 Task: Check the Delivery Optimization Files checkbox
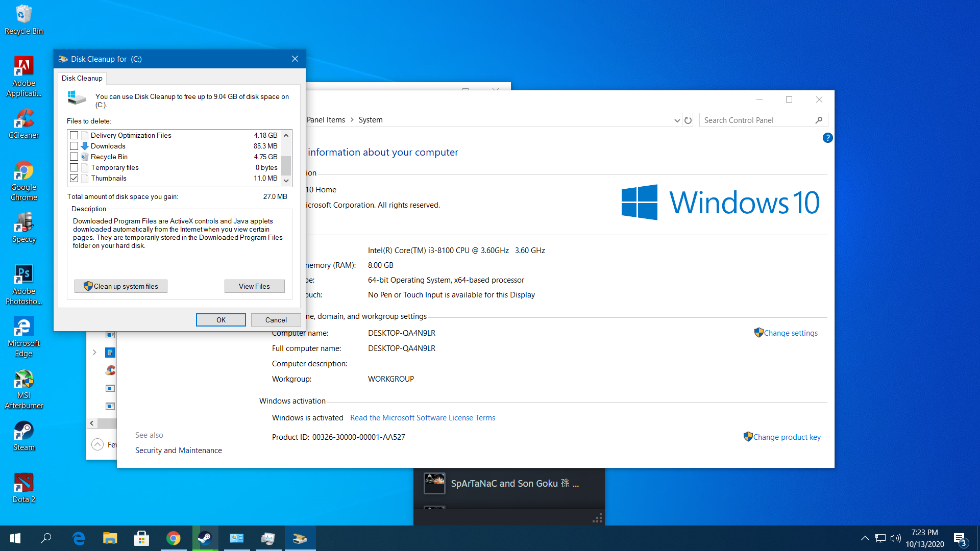(74, 135)
